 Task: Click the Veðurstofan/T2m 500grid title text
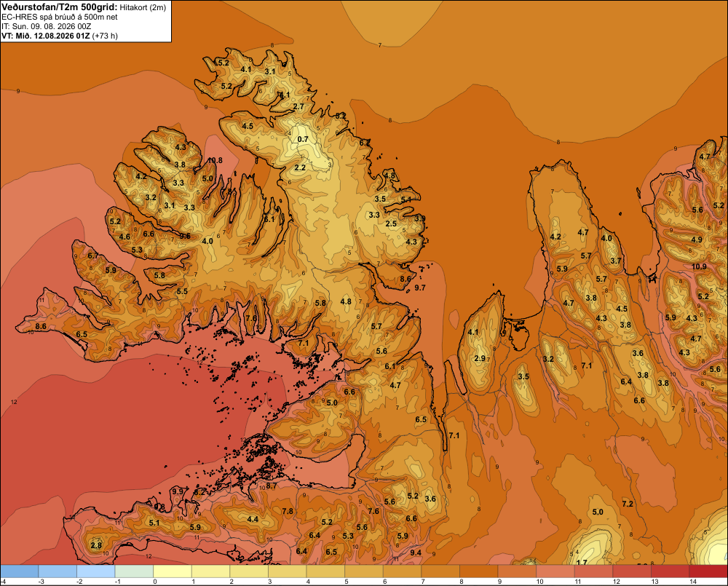(60, 7)
